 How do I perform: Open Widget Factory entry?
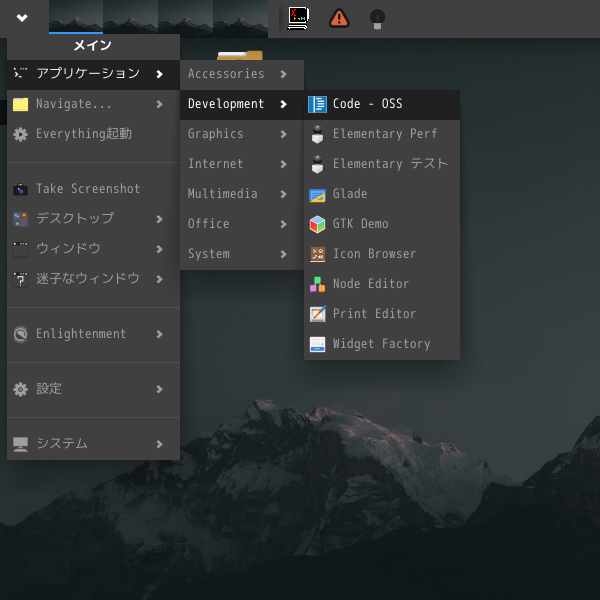coord(382,344)
